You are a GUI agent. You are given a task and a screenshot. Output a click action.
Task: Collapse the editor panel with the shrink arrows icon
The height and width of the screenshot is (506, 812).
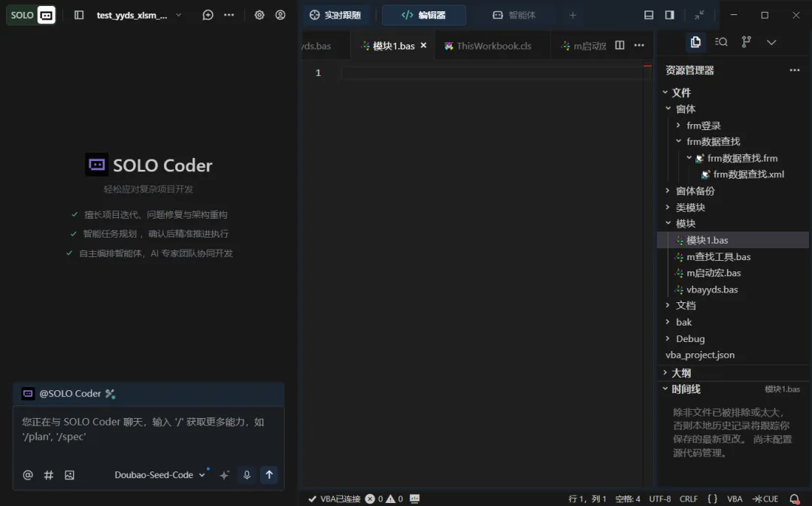pyautogui.click(x=699, y=15)
